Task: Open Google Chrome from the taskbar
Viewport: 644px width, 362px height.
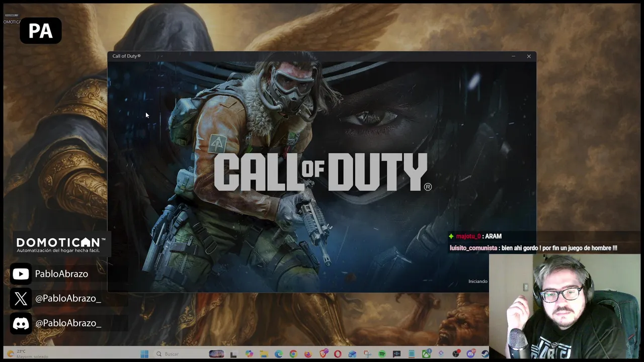Action: pyautogui.click(x=293, y=354)
